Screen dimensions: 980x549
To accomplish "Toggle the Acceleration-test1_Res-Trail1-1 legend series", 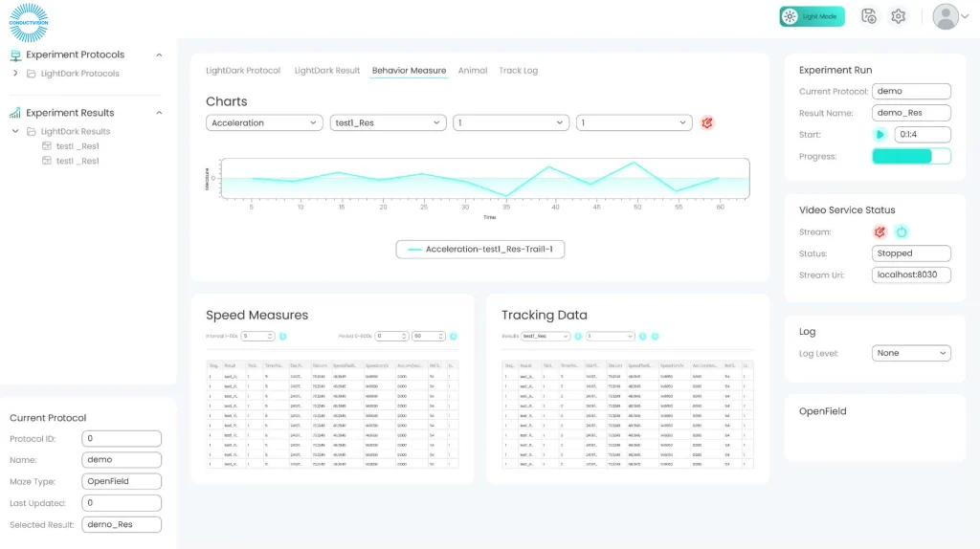I will click(x=480, y=250).
